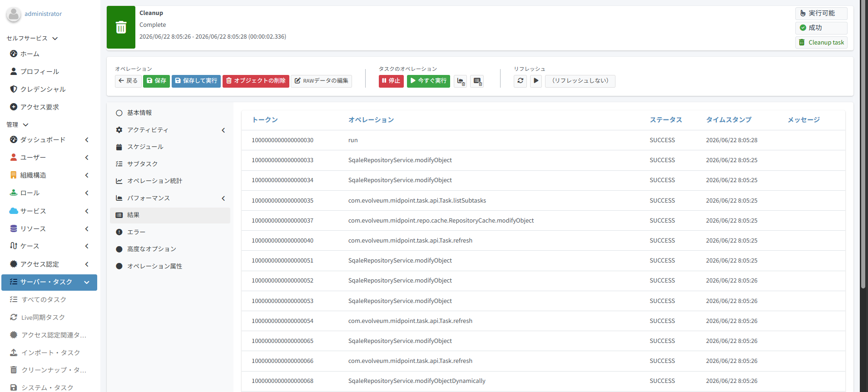
Task: Click the 成功 result badge
Action: click(x=821, y=28)
